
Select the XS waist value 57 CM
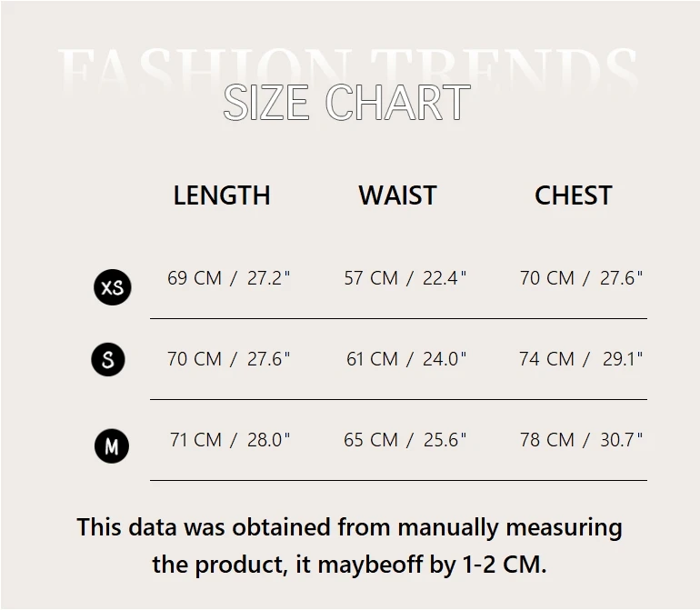(371, 278)
